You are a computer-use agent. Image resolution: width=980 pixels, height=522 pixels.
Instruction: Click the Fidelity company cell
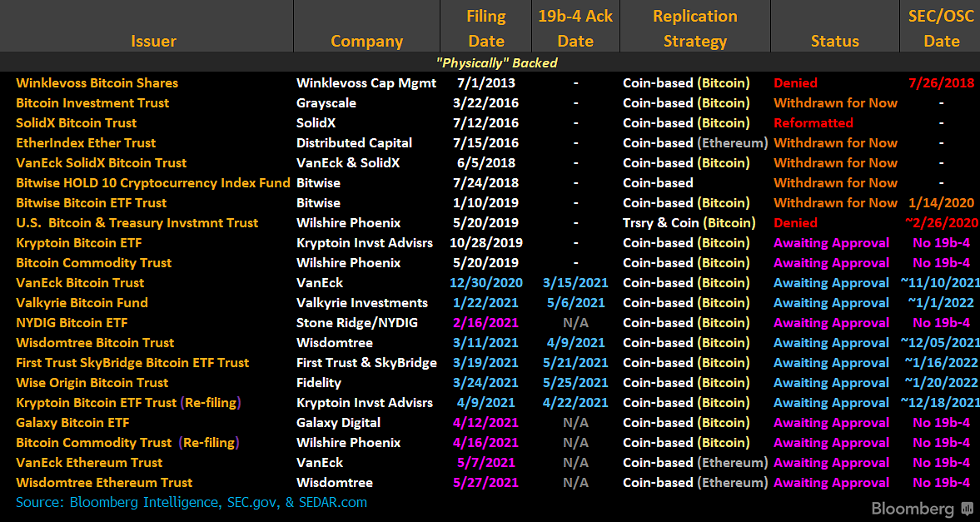coord(319,383)
